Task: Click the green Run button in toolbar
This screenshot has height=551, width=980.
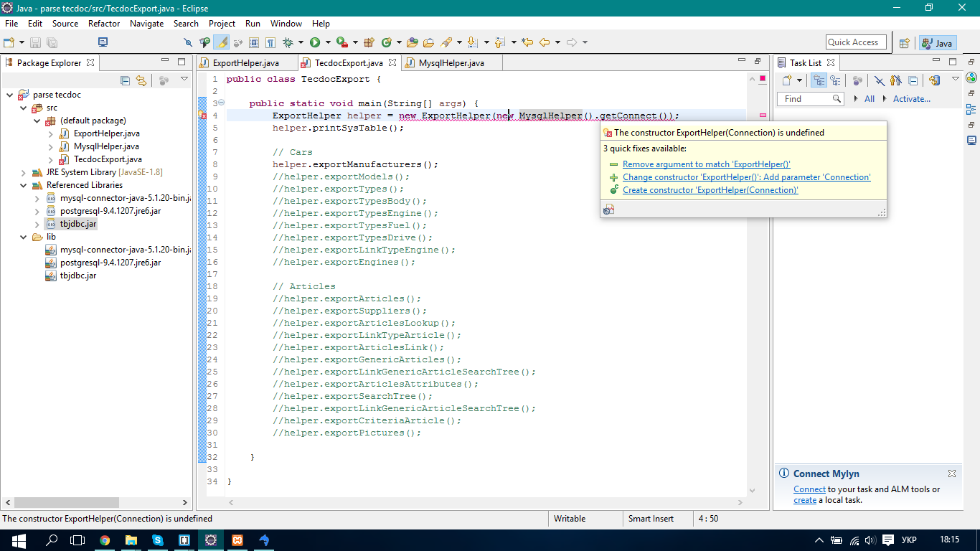Action: [x=315, y=43]
